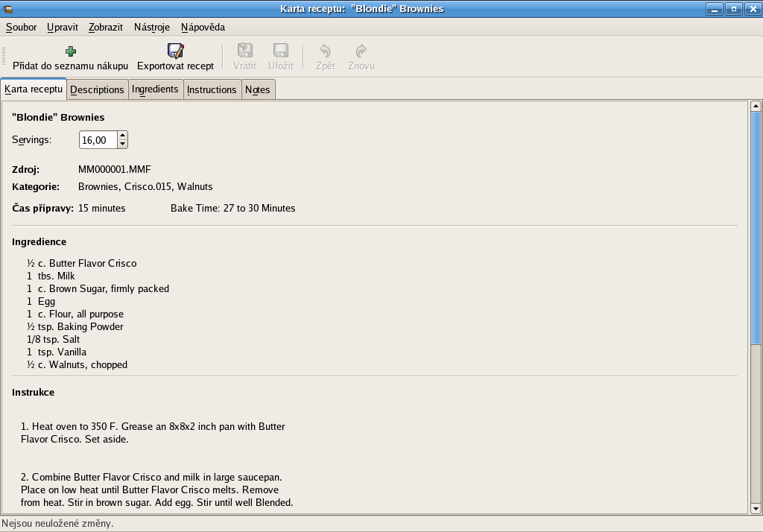Click the window menu icon in title bar
The width and height of the screenshot is (763, 532).
tap(8, 9)
